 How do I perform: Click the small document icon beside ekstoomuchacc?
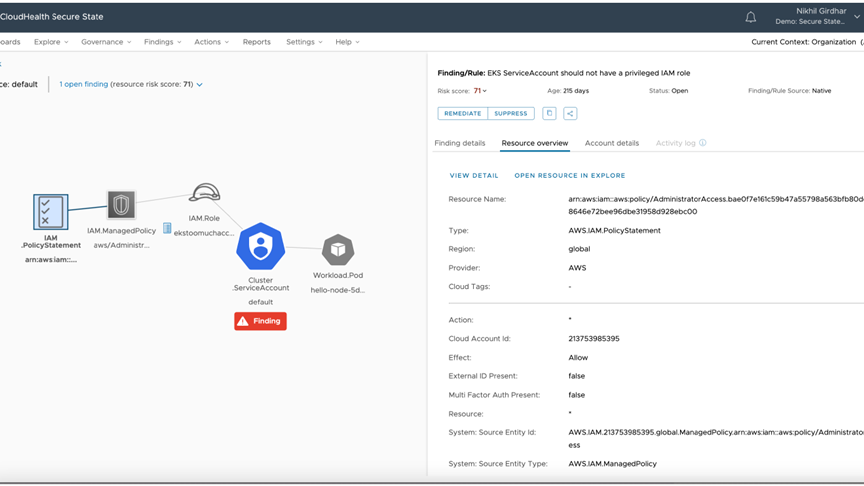point(167,228)
